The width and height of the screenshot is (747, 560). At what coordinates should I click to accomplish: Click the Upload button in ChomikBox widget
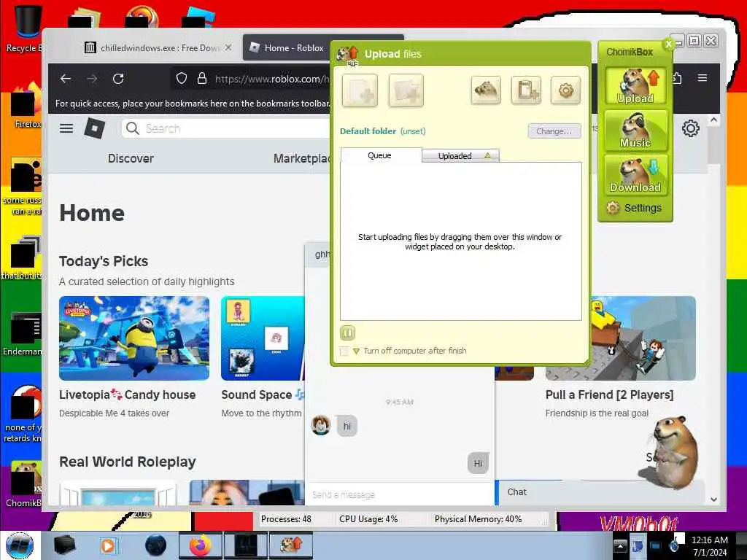pyautogui.click(x=635, y=86)
